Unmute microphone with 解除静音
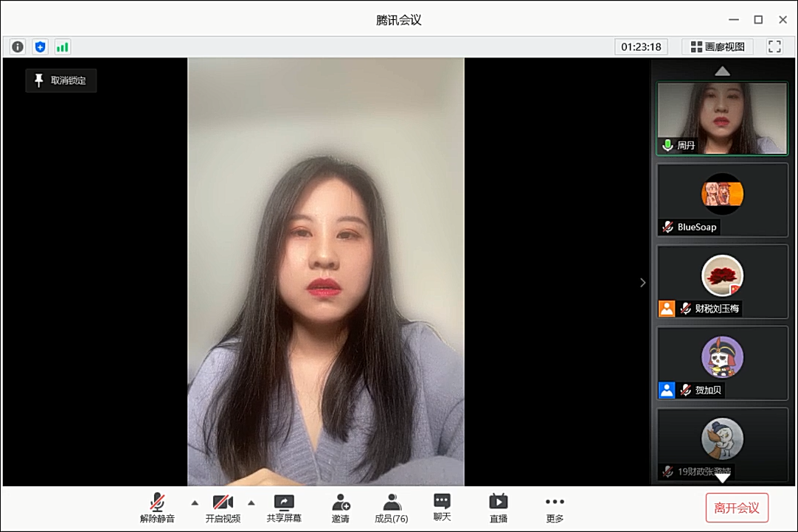Viewport: 798px width, 532px height. pos(157,508)
